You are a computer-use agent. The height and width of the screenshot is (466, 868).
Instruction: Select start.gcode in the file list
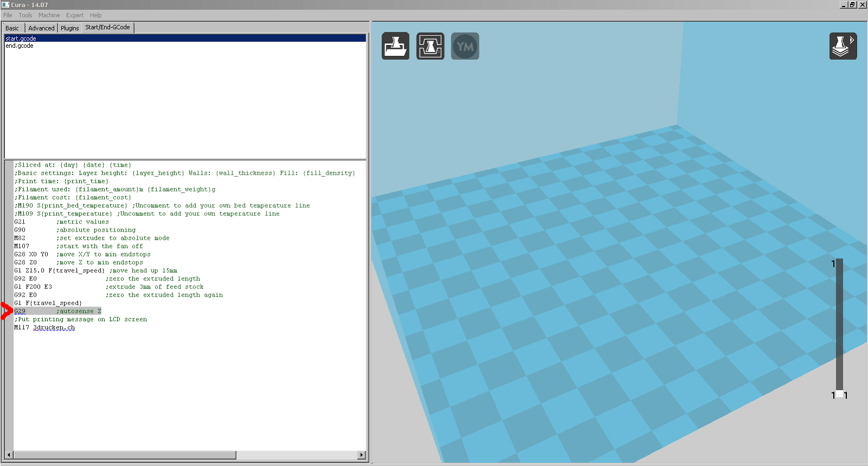pos(185,39)
